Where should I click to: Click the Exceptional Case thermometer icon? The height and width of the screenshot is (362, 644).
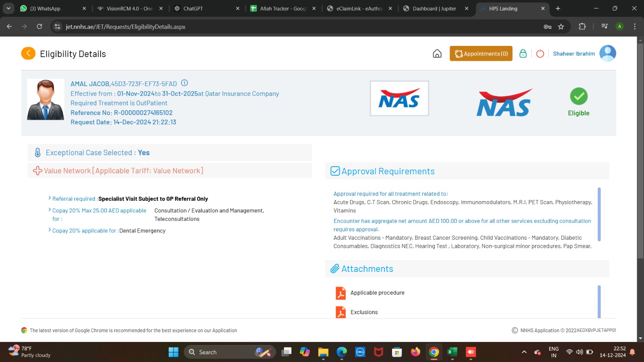tap(37, 152)
